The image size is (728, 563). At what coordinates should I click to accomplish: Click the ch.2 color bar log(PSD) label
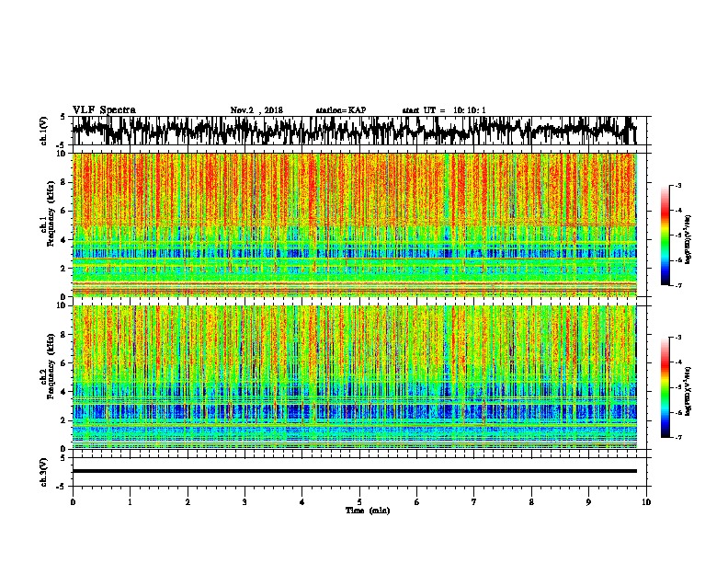688,391
